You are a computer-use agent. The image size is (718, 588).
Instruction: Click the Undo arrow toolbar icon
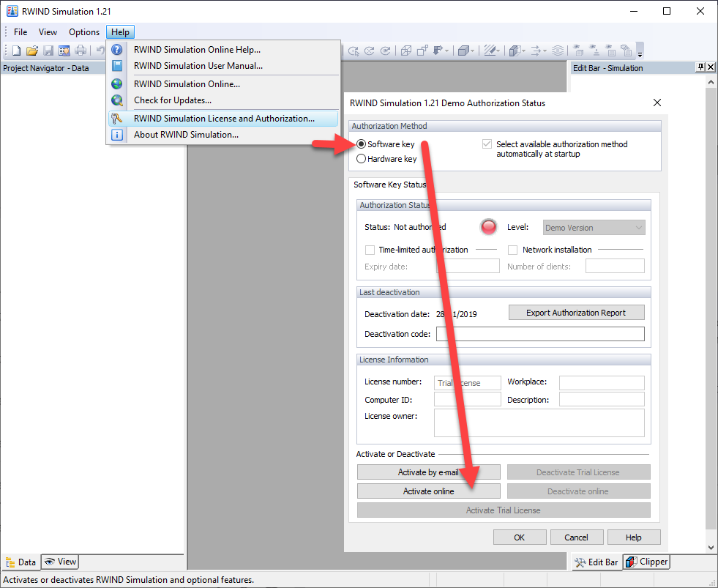[100, 51]
